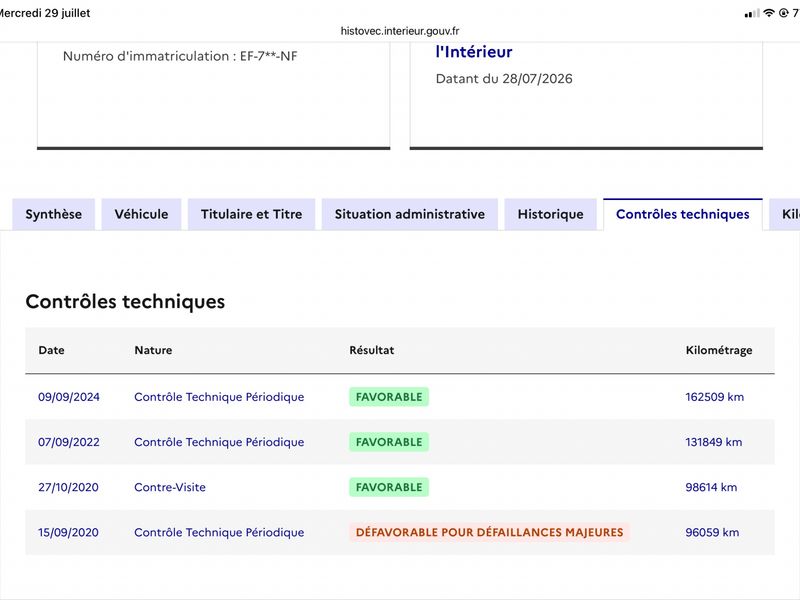The width and height of the screenshot is (800, 600).
Task: Switch to the Véhicule tab
Action: tap(141, 214)
